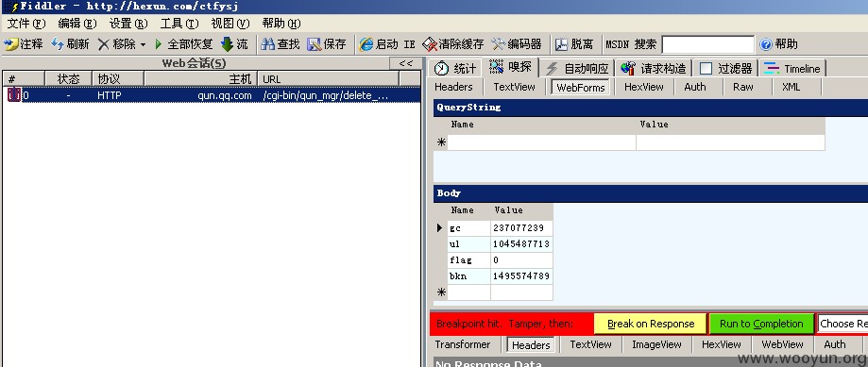Screen dimensions: 868x367
Task: Sort sessions by URL column header
Action: point(328,78)
